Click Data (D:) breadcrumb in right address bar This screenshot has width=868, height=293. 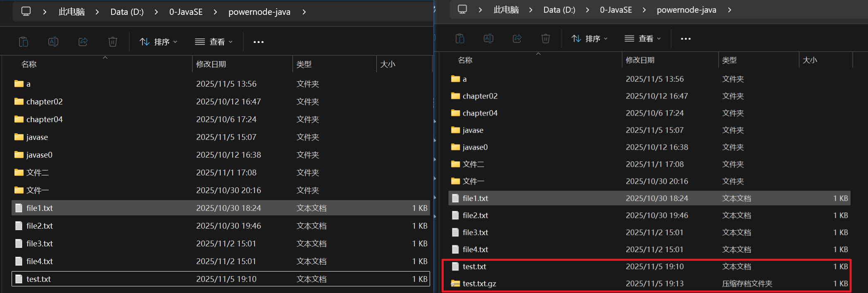point(559,10)
